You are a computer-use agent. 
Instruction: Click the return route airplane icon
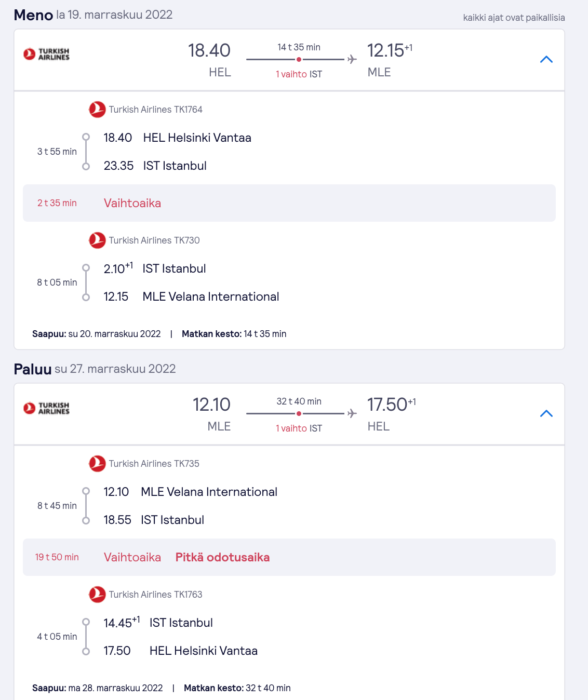[x=352, y=413]
